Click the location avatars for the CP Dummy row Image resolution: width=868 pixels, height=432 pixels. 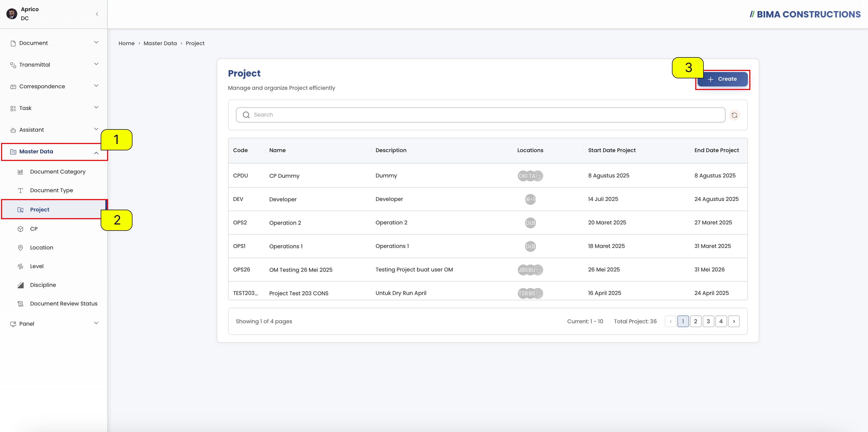pyautogui.click(x=530, y=176)
